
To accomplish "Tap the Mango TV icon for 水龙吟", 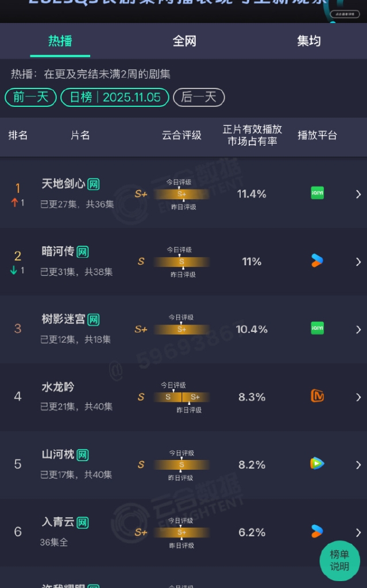I will point(317,396).
